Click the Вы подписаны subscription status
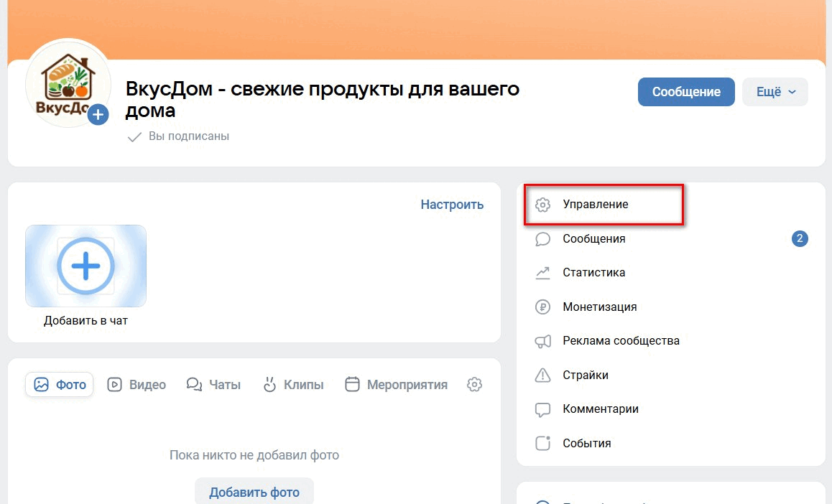The height and width of the screenshot is (504, 832). (178, 136)
